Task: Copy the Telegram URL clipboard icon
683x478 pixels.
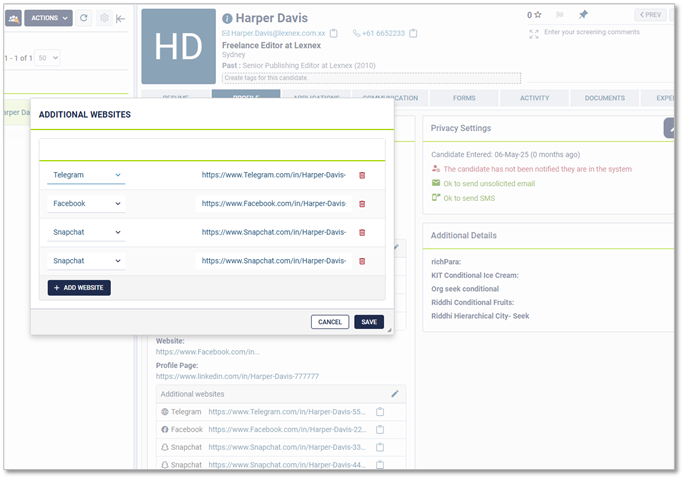Action: (380, 412)
